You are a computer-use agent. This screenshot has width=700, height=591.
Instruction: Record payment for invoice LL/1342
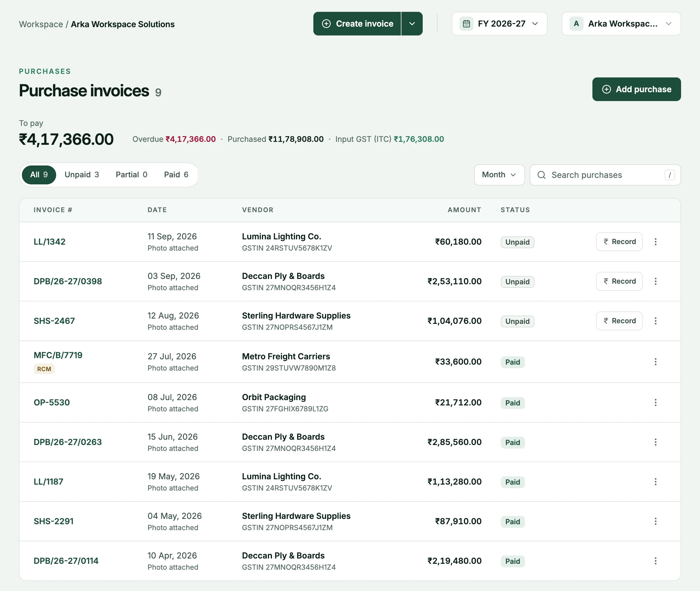(619, 241)
